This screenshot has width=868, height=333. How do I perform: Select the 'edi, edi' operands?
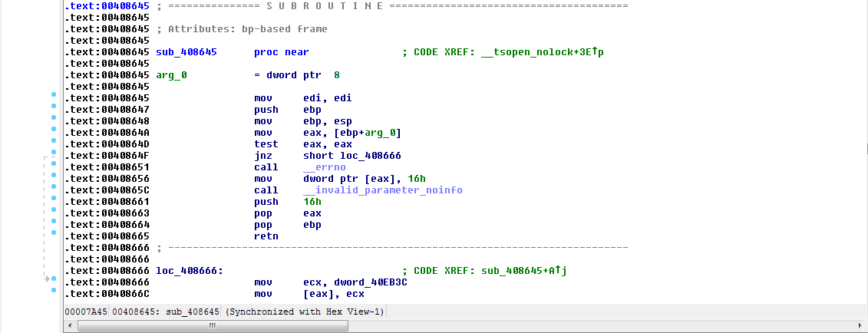point(328,98)
